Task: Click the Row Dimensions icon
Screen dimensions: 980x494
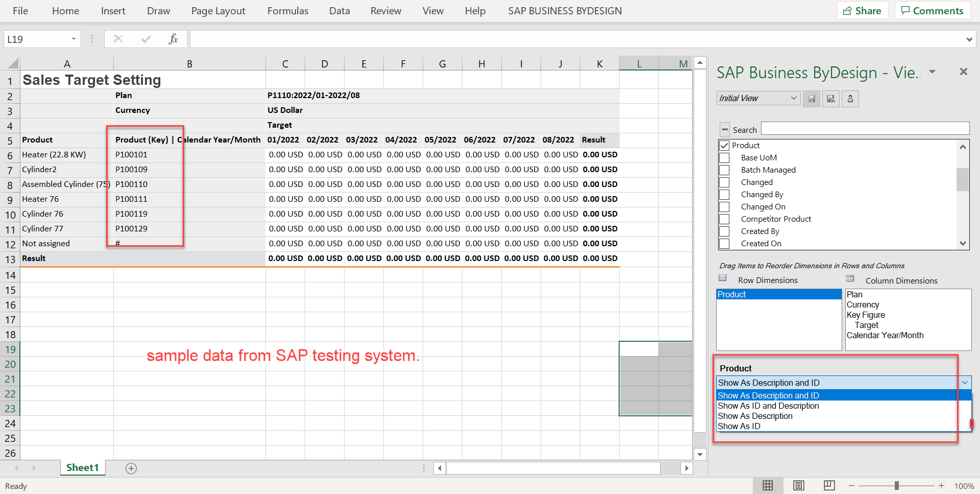Action: (x=722, y=278)
